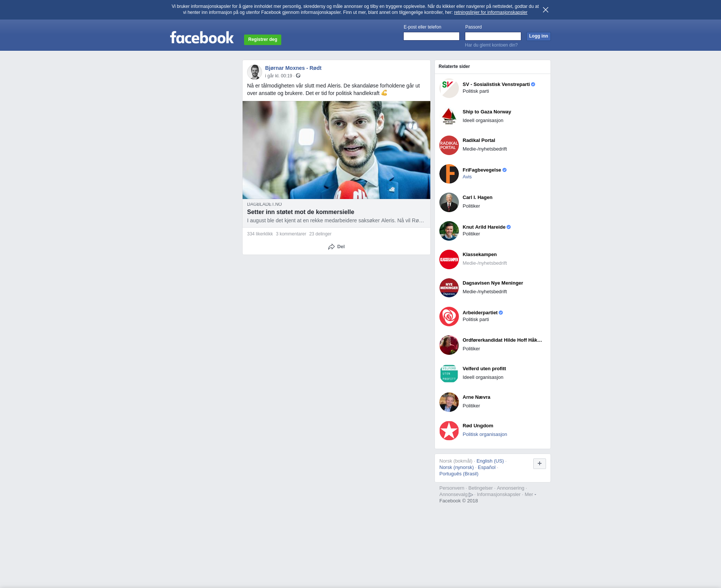This screenshot has width=721, height=588.
Task: Open 'Arne Nævra' page name
Action: [476, 397]
